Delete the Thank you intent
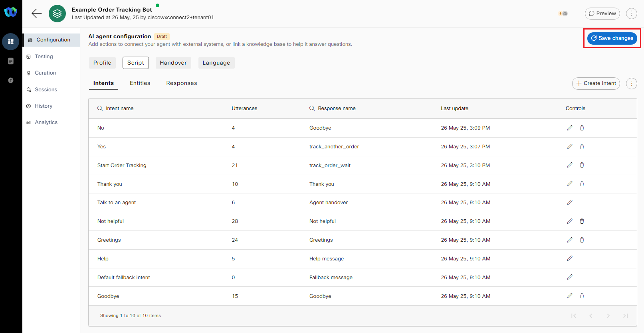 click(582, 184)
